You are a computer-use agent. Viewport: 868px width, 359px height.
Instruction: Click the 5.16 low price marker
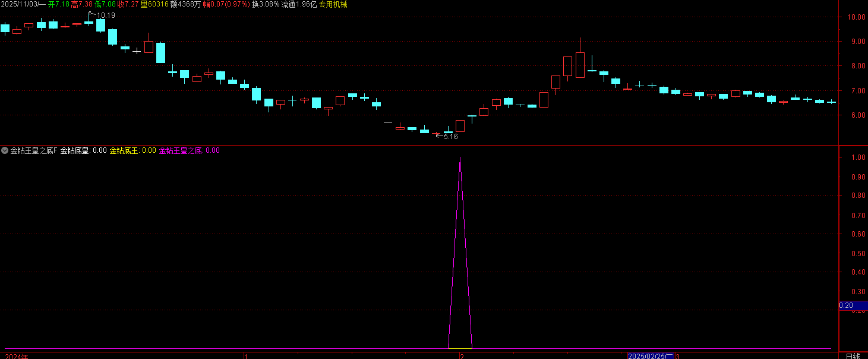pos(450,137)
